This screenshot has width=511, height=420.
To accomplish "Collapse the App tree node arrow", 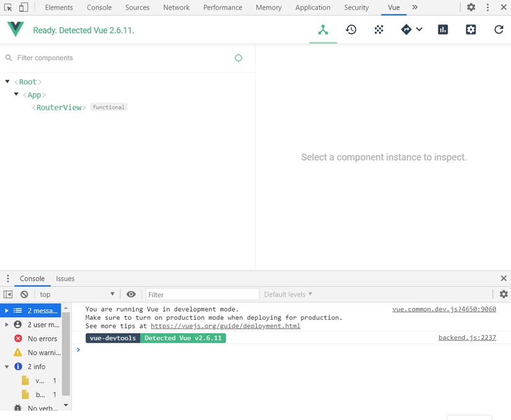I will [16, 94].
